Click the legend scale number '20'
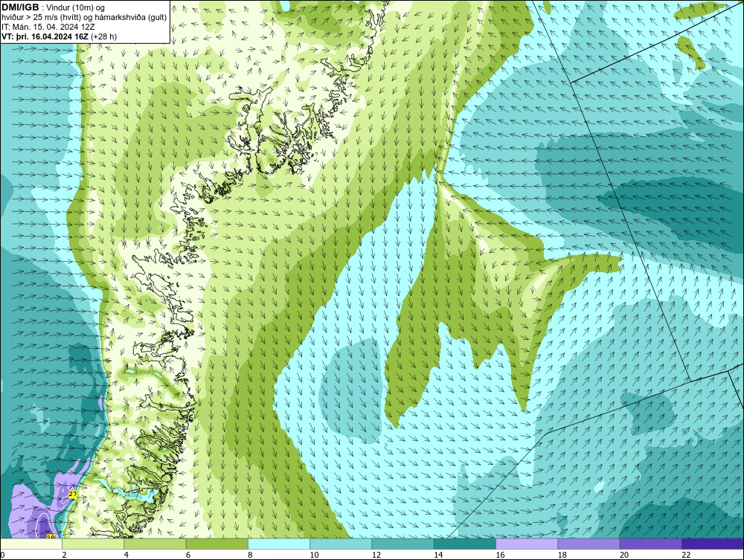744x560 pixels. tap(623, 555)
